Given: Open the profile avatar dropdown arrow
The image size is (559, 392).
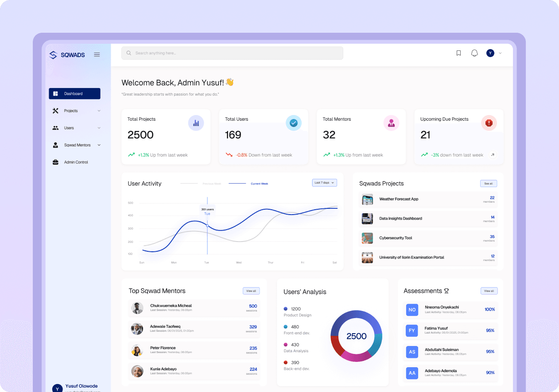Looking at the screenshot, I should point(500,53).
